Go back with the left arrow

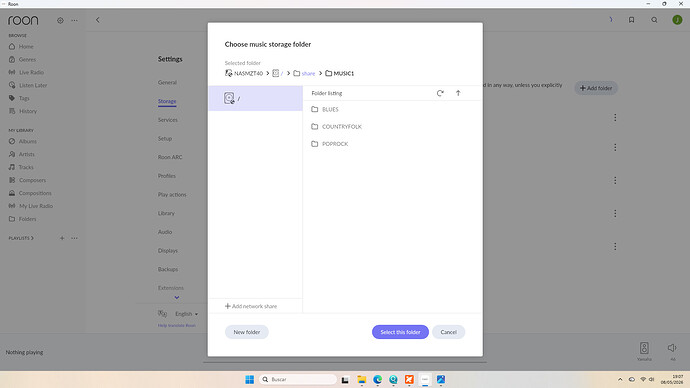pos(98,20)
